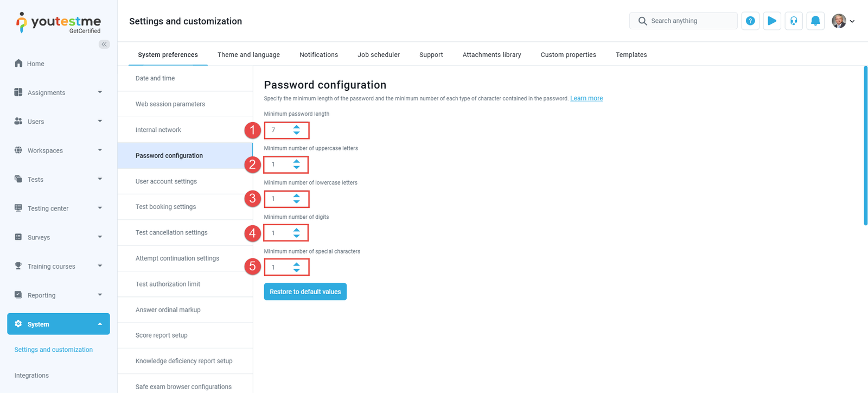Open the profile menu chevron
868x393 pixels.
tap(852, 21)
